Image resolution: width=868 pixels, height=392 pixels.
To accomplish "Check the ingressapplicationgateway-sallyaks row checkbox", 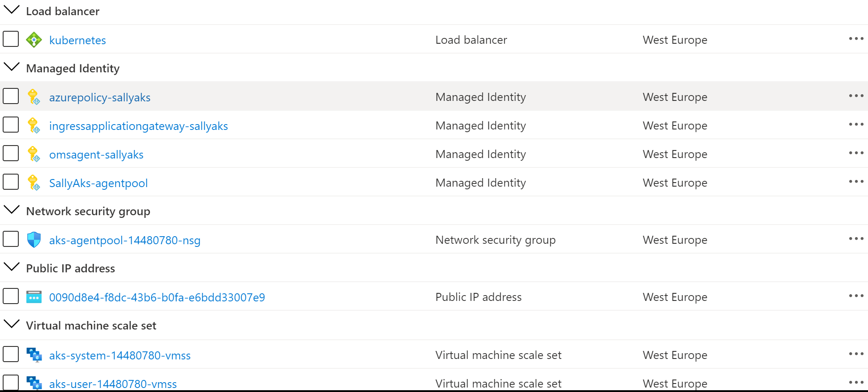I will (x=11, y=125).
